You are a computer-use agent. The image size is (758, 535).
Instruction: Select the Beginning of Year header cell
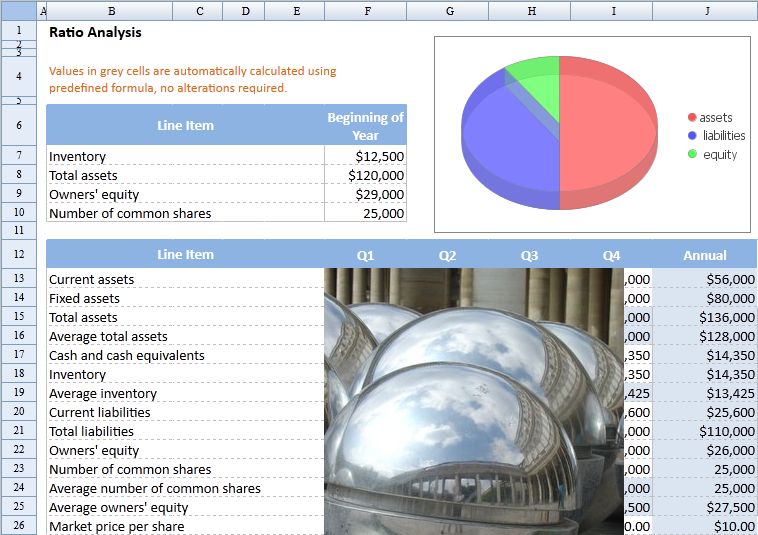click(x=365, y=126)
